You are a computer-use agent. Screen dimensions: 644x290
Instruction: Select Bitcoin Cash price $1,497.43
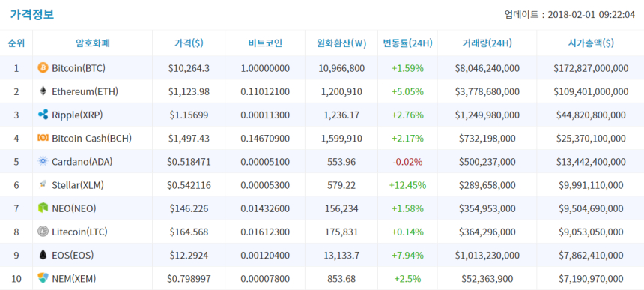pyautogui.click(x=189, y=139)
